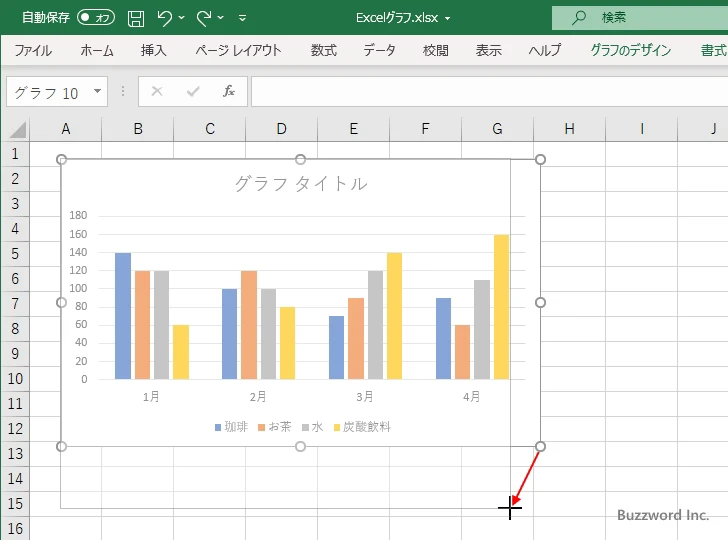Open Customize Quick Access Toolbar dropdown
The height and width of the screenshot is (540, 728).
pos(242,19)
